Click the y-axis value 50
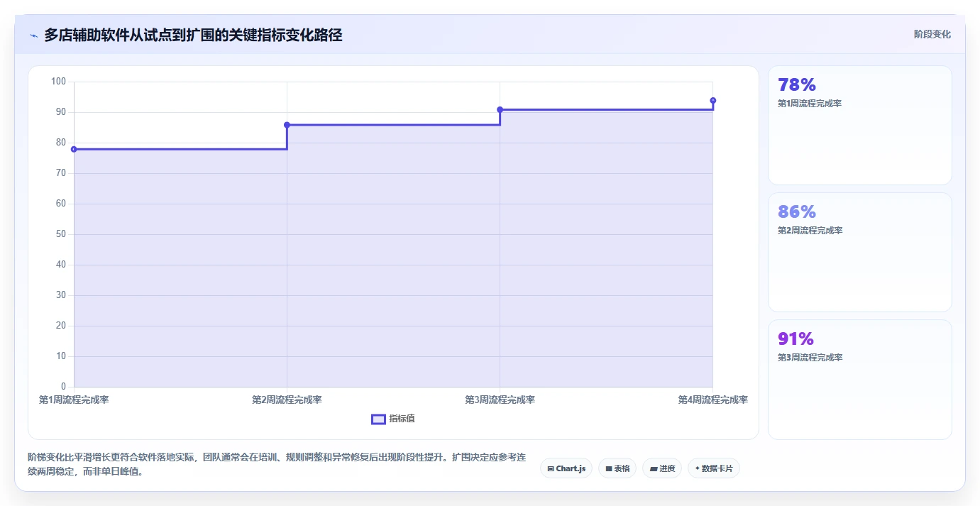 coord(60,234)
